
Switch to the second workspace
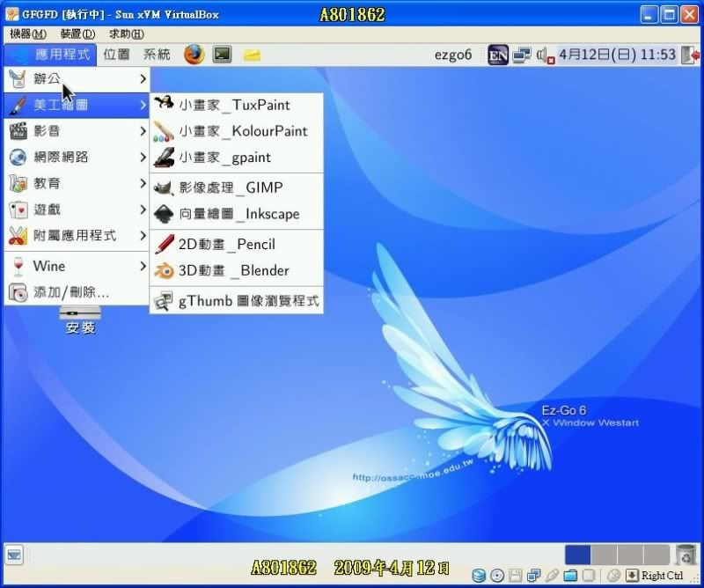pyautogui.click(x=604, y=555)
